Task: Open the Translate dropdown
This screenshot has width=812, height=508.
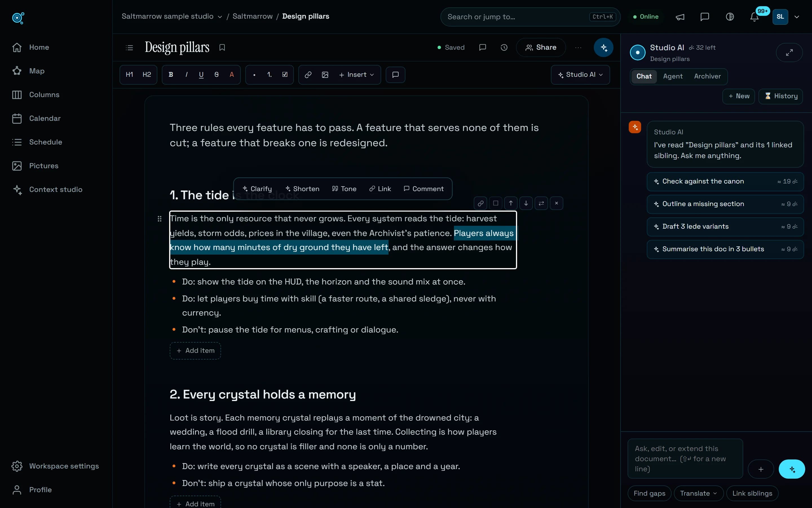Action: coord(699,493)
